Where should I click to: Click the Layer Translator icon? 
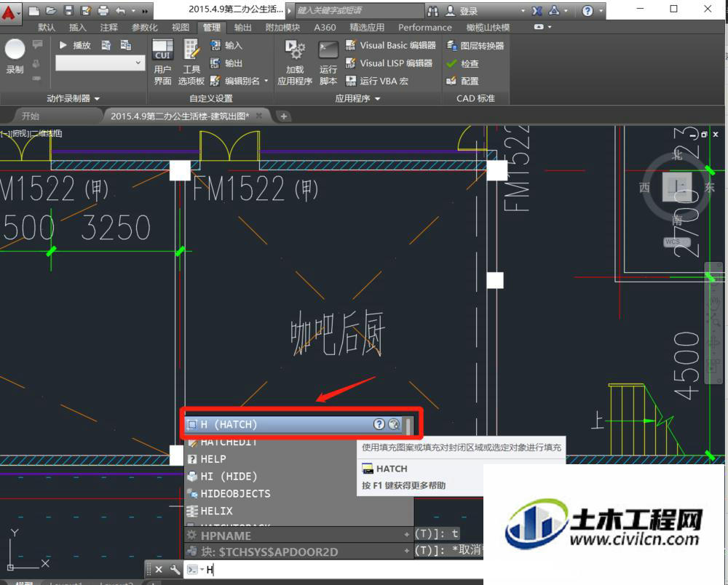pos(451,45)
